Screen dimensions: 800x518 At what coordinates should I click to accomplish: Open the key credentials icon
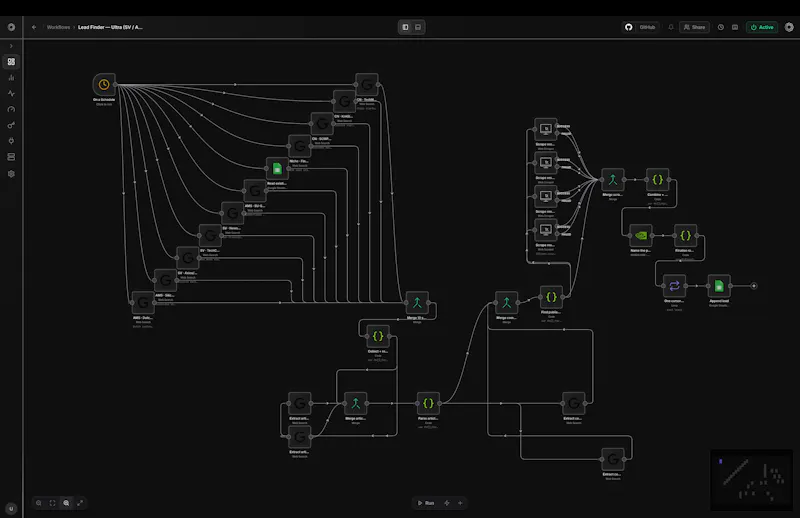pyautogui.click(x=11, y=125)
